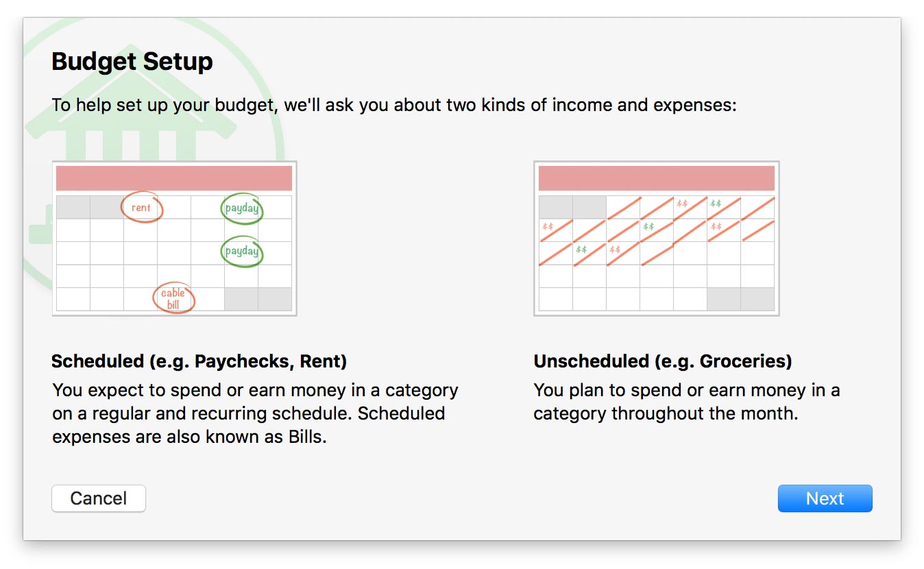Select the Unscheduled calendar illustration
Screen dimensions: 924x569
656,239
